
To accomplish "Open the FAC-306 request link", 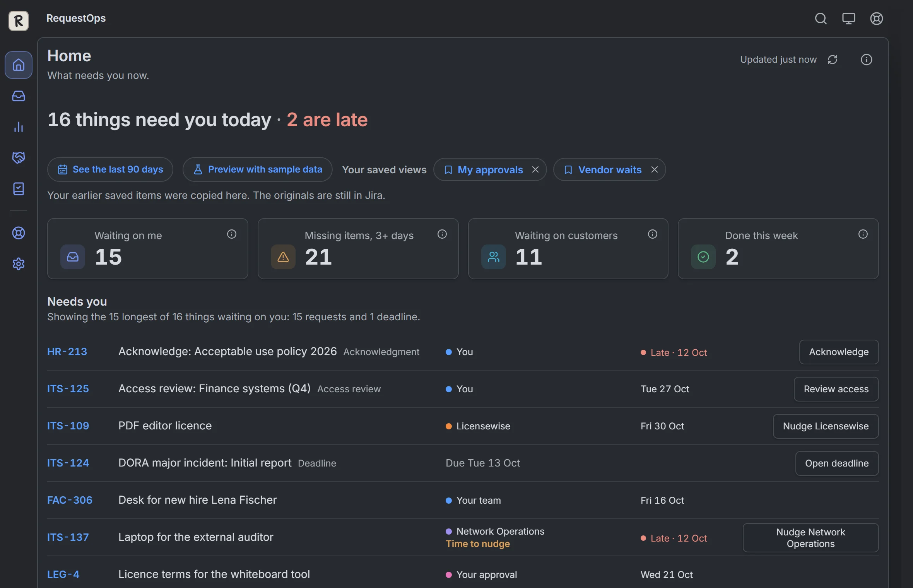I will 70,500.
